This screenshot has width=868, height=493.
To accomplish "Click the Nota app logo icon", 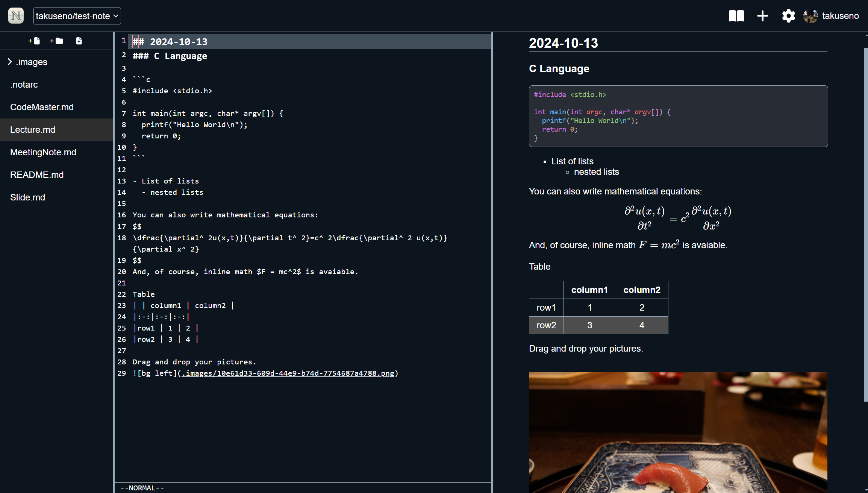I will click(16, 16).
